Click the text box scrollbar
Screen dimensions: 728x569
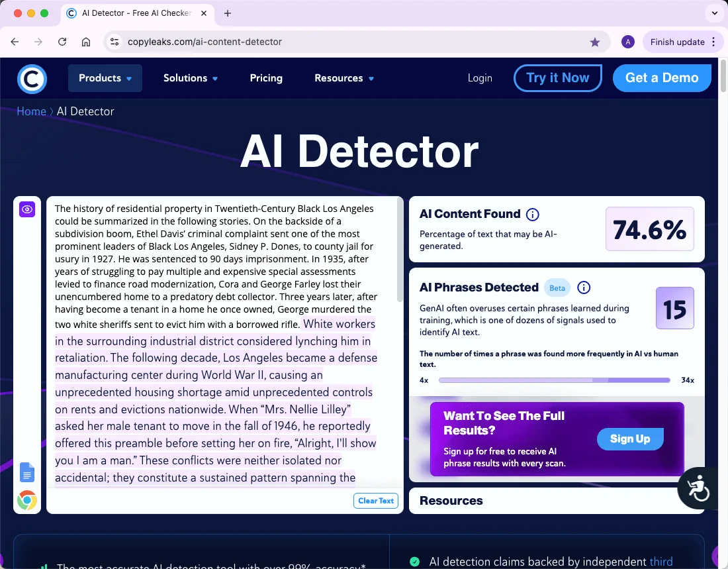pos(400,251)
